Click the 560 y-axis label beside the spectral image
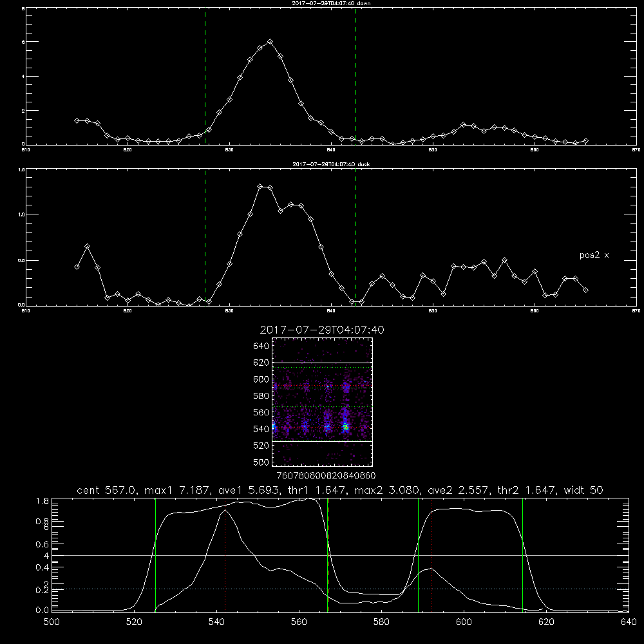The image size is (644, 644). [x=261, y=412]
